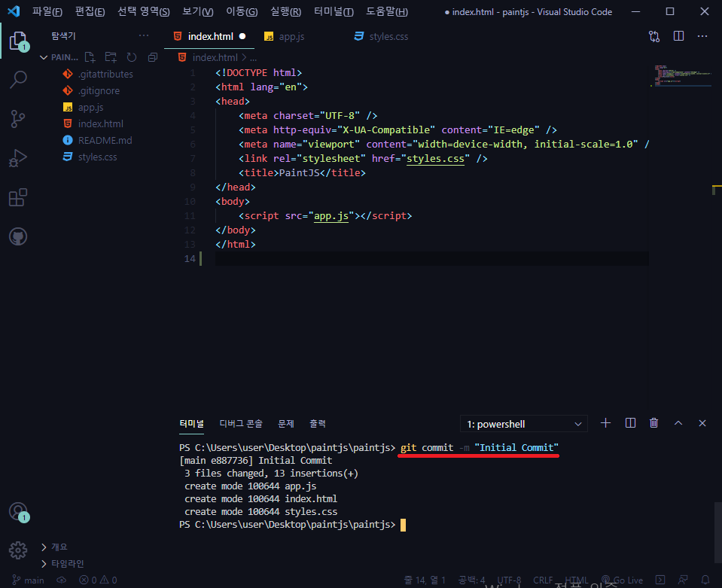Click the terminal scrollbar
The height and width of the screenshot is (588, 722).
pyautogui.click(x=717, y=532)
